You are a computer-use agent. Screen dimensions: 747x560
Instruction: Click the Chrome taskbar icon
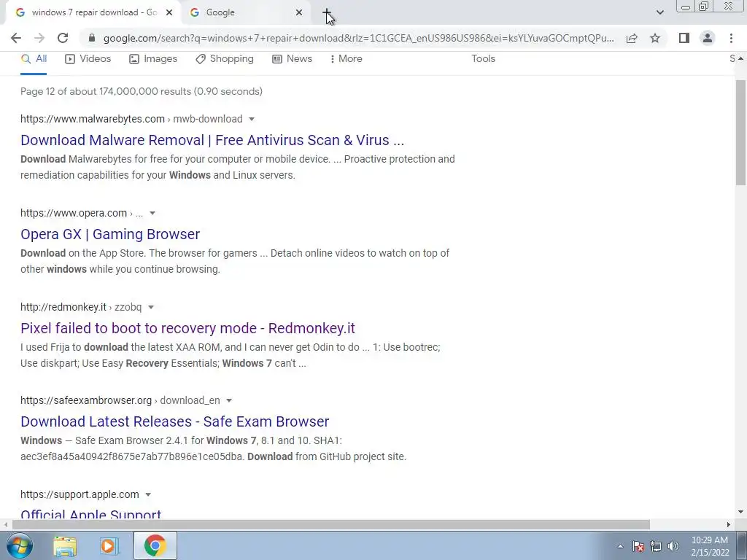coord(155,545)
